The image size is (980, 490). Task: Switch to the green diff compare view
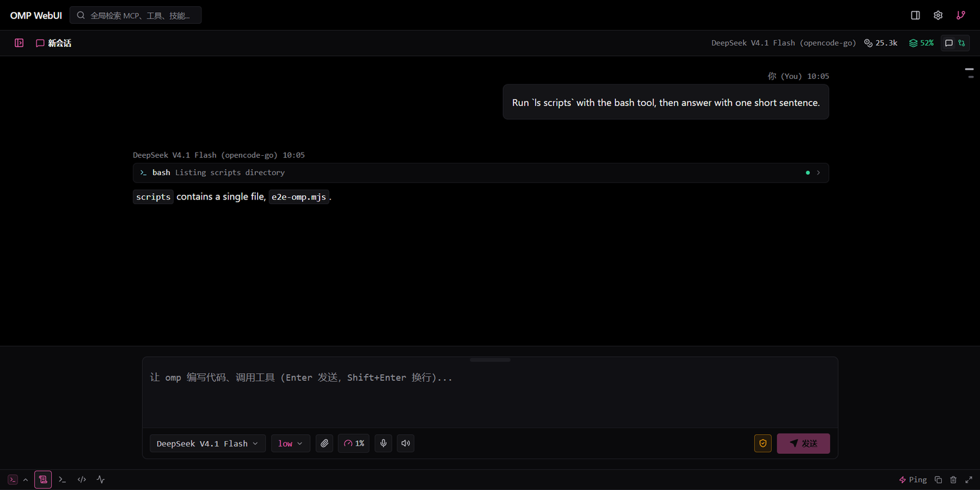(x=962, y=43)
